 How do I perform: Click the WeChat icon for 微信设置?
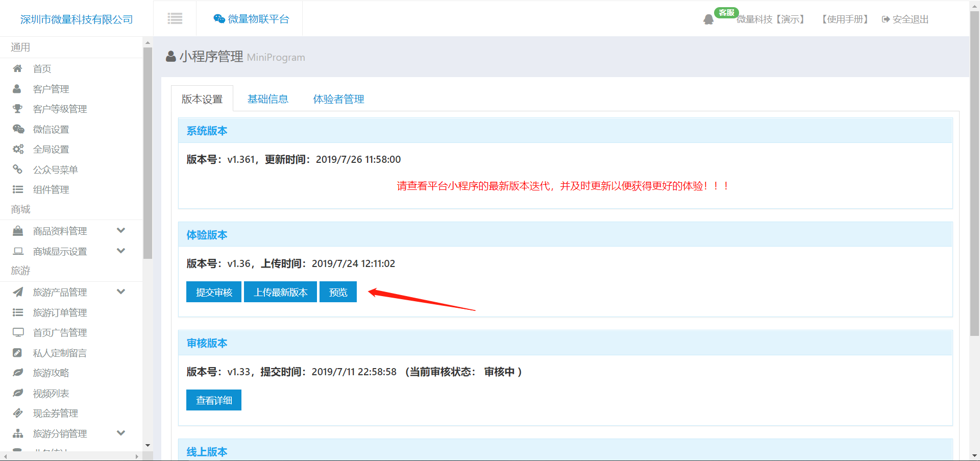tap(18, 129)
